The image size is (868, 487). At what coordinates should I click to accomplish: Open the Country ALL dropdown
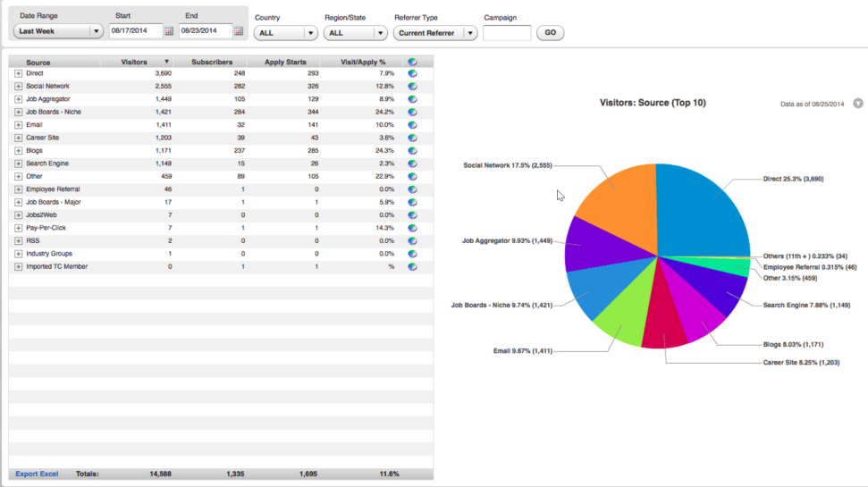[286, 33]
